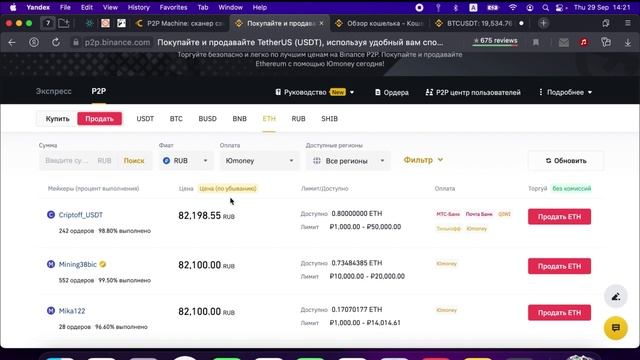Click the Обновить refresh button
This screenshot has height=360, width=640.
[566, 161]
